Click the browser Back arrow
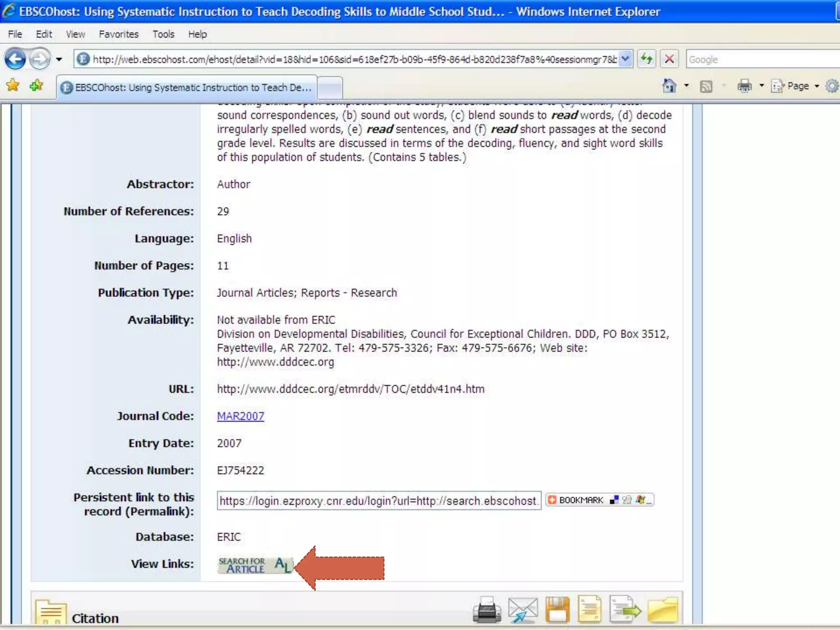 (15, 59)
